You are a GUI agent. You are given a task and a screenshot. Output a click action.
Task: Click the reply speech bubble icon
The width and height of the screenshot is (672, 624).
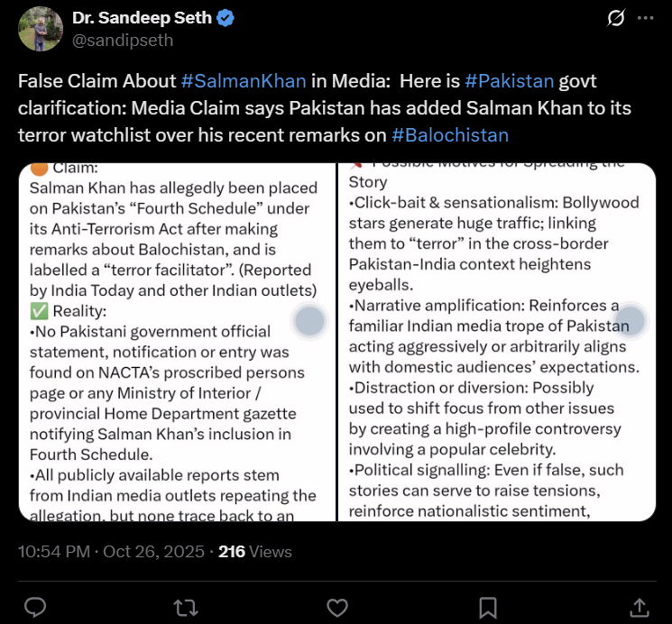coord(36,605)
